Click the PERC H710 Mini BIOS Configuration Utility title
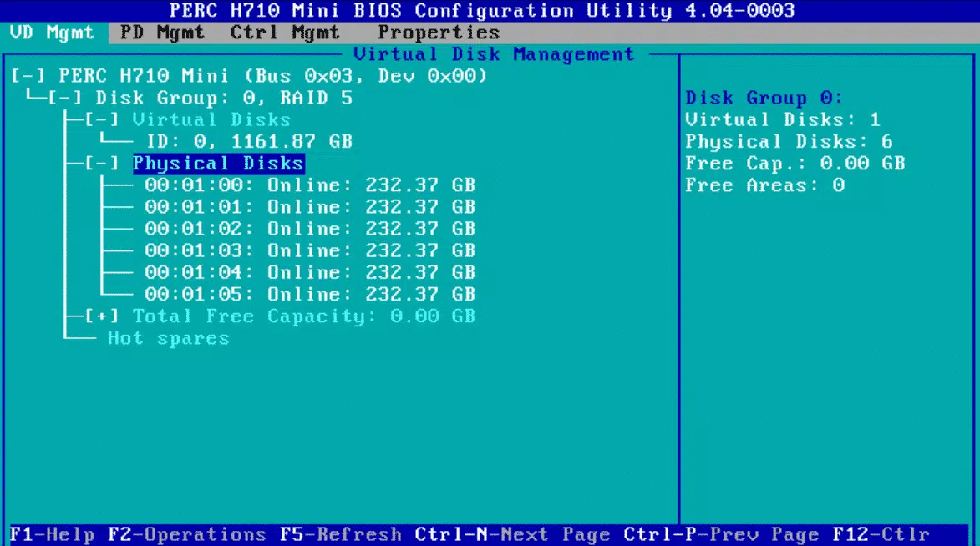 (x=482, y=11)
